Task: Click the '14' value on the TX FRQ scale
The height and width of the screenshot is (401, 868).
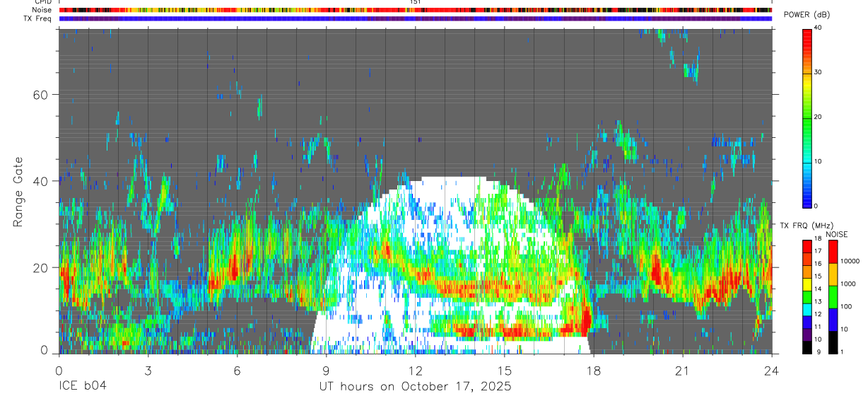Action: pyautogui.click(x=818, y=290)
